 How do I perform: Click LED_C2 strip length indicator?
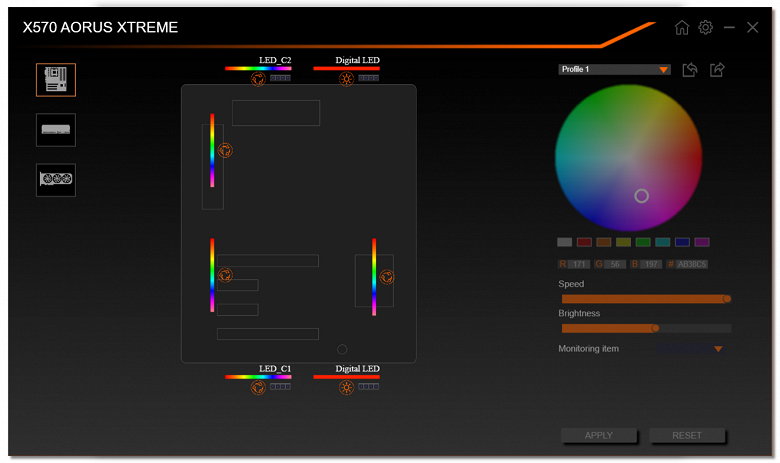[280, 78]
